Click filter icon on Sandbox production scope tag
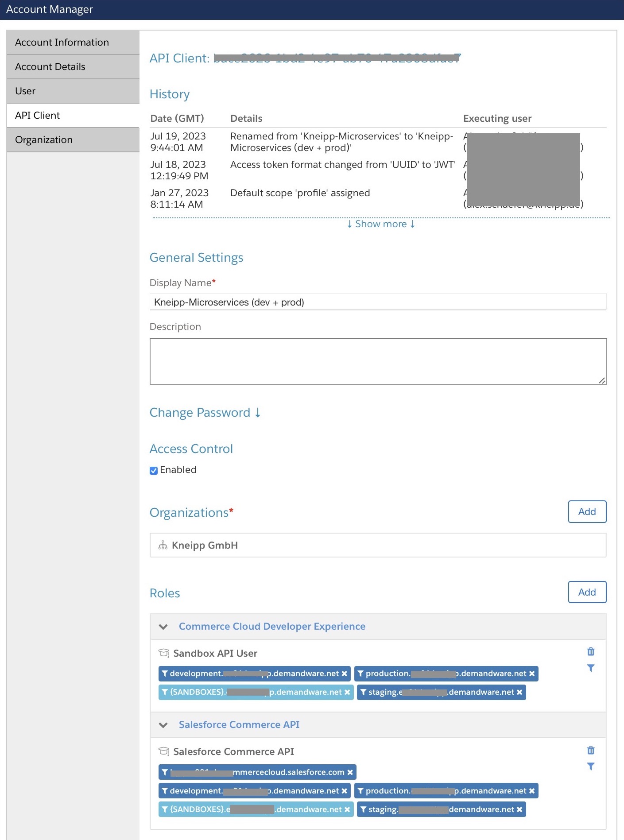Viewport: 624px width, 840px height. [360, 674]
